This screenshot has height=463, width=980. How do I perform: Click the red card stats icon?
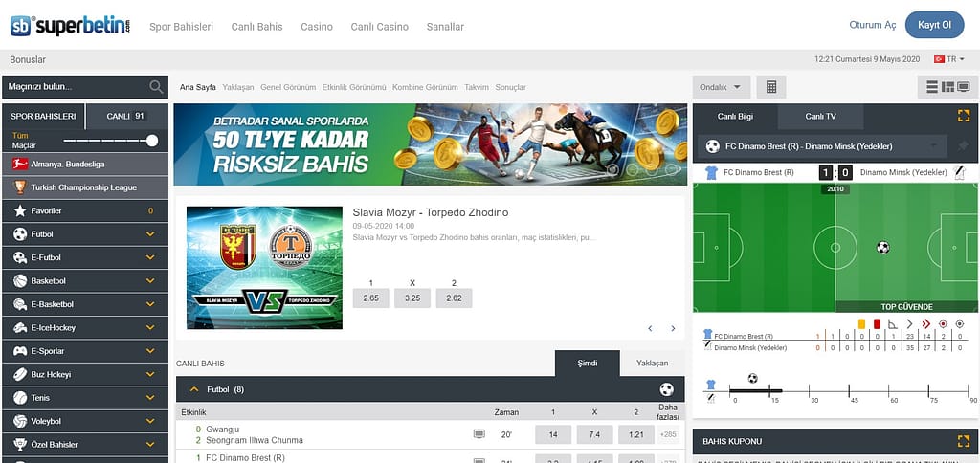point(877,323)
